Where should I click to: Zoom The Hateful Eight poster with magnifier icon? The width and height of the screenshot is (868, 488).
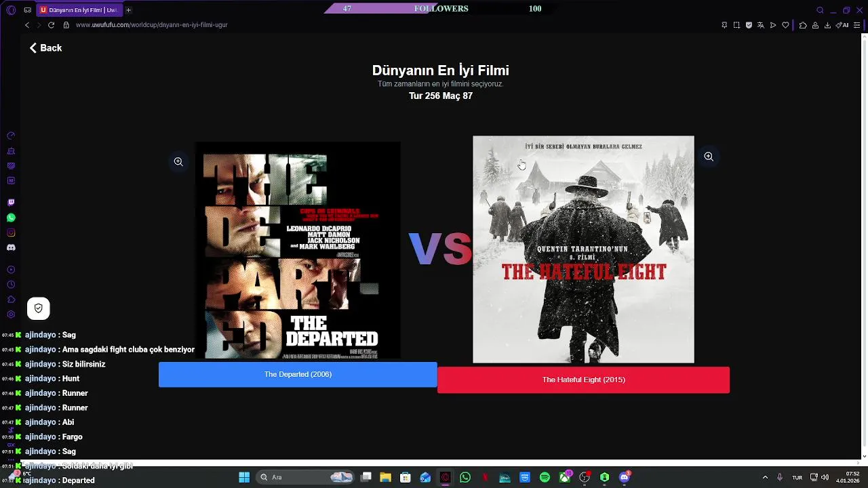[709, 157]
